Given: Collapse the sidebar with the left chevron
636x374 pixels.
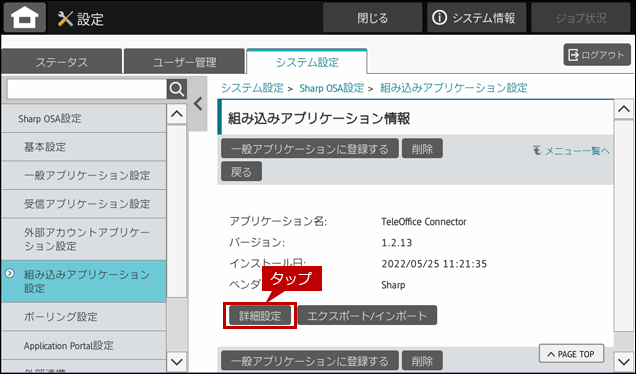Looking at the screenshot, I should pos(198,104).
